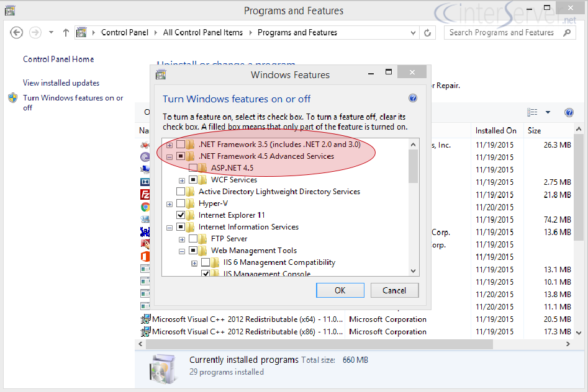This screenshot has width=588, height=392.
Task: Click the Back navigation arrow in Programs and Features
Action: [x=16, y=33]
